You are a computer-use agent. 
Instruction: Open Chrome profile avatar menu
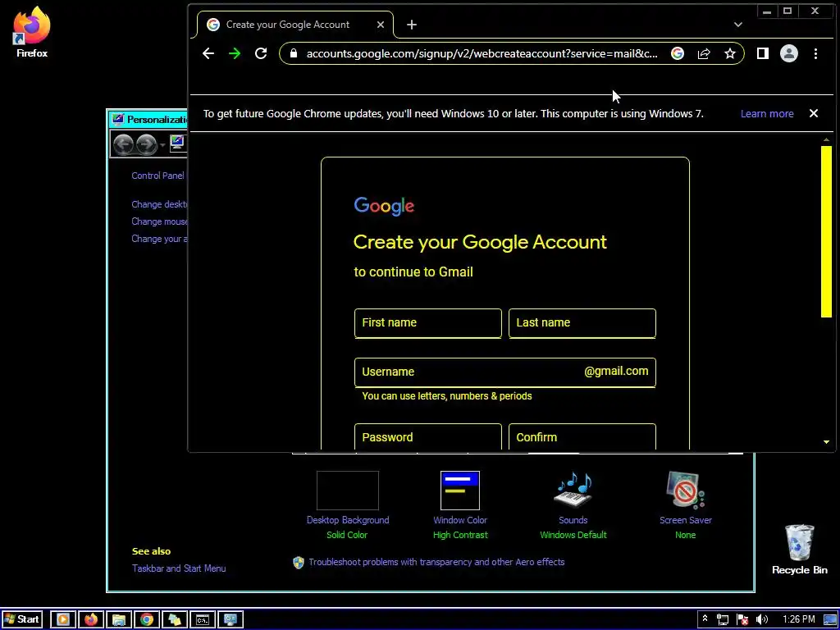pos(788,53)
